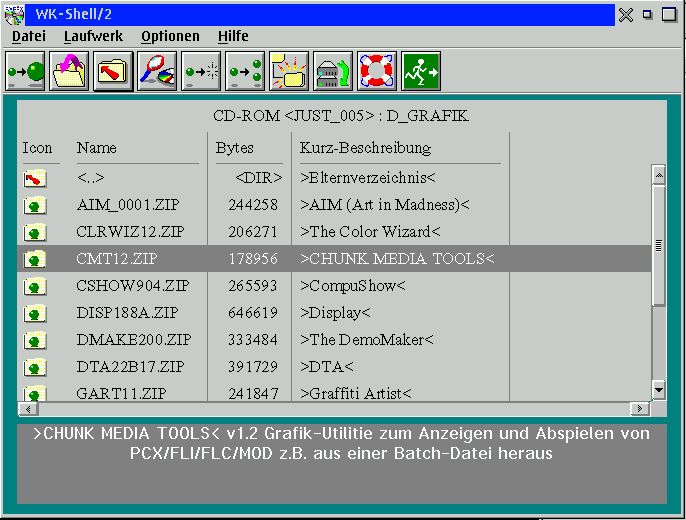Image resolution: width=686 pixels, height=520 pixels.
Task: Select the CLRWIZ12.ZIP file name
Action: pos(130,232)
